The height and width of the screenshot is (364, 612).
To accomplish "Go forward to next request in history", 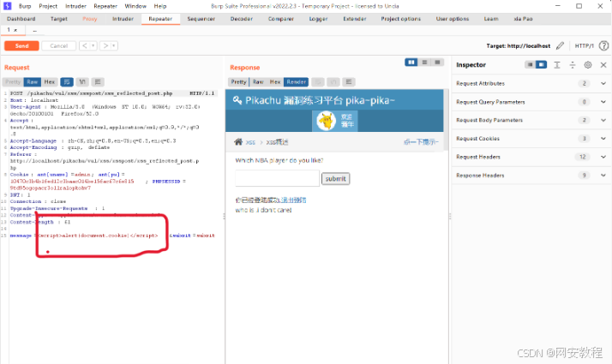I will 105,45.
